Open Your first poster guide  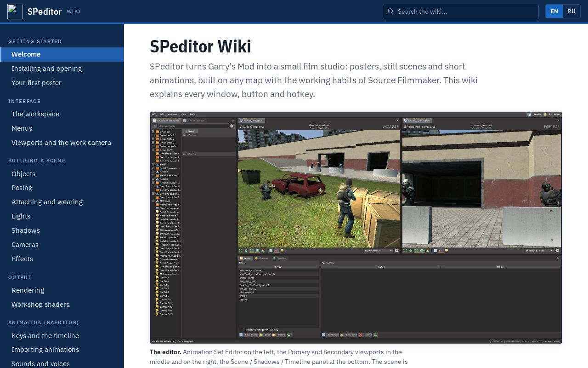[x=62, y=83]
